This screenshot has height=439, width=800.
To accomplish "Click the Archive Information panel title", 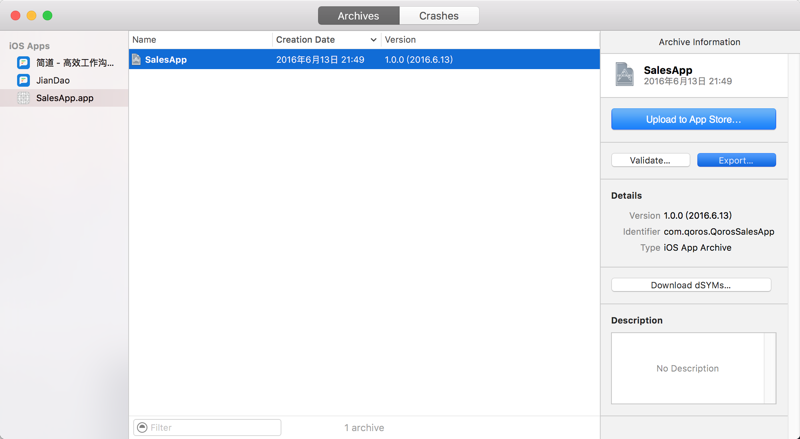I will point(699,42).
